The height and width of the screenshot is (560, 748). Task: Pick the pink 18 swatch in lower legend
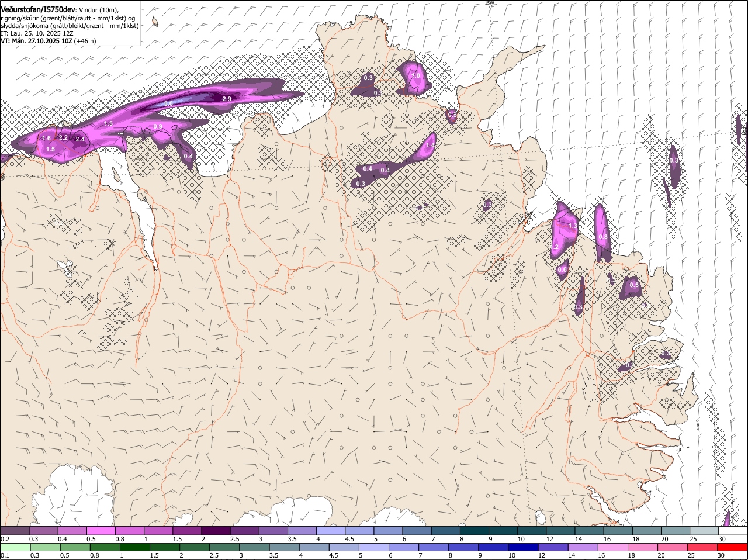pos(643,547)
